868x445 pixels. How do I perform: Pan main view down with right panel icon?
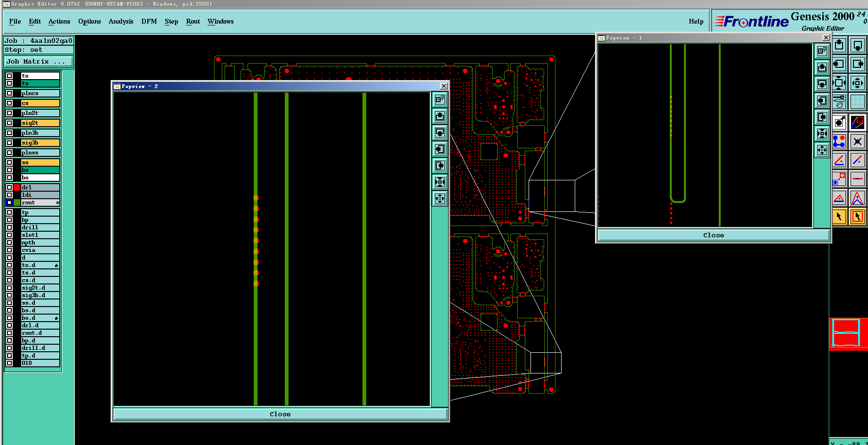[x=858, y=45]
